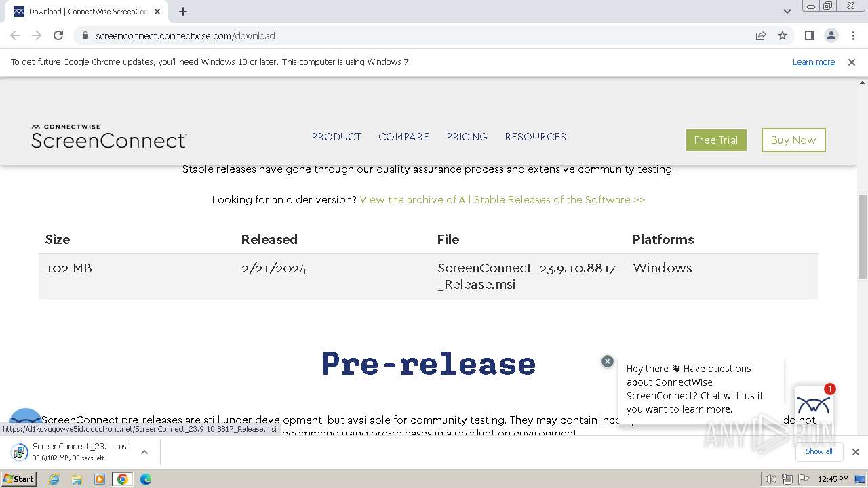Dismiss the Chrome update notification bar
The image size is (868, 488).
852,62
